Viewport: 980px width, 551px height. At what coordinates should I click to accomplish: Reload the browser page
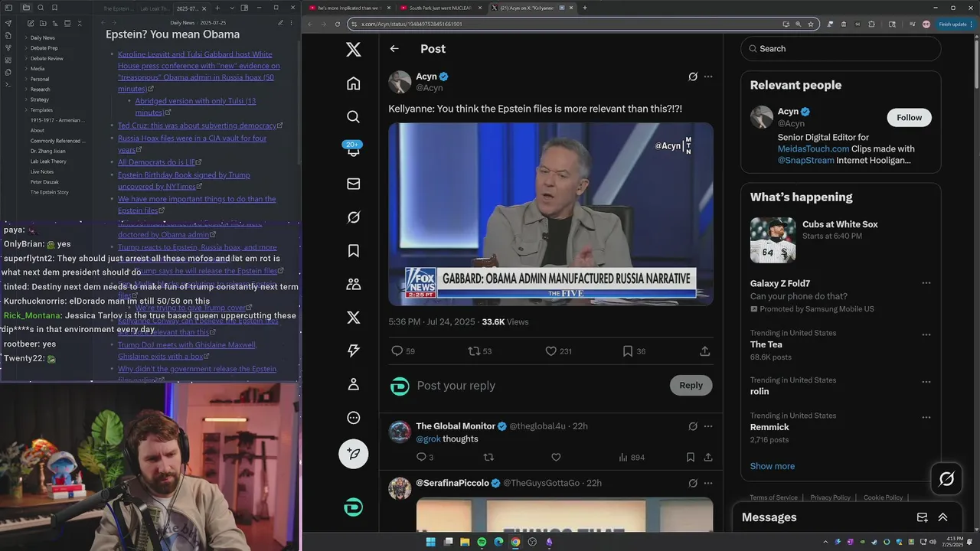[338, 24]
